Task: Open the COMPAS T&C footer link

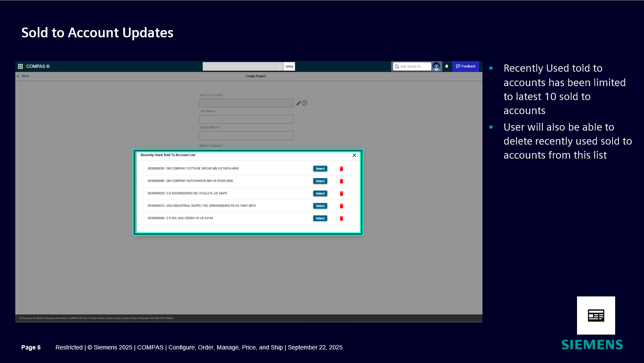Action: click(x=78, y=318)
